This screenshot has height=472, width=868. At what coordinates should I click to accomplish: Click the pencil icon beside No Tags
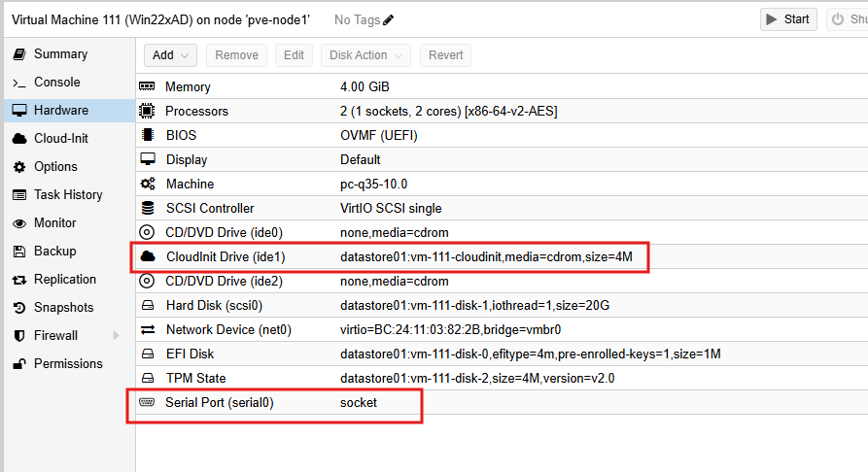389,19
